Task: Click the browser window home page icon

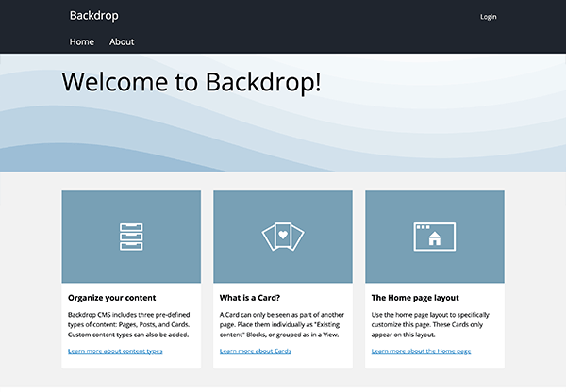Action: tap(434, 237)
